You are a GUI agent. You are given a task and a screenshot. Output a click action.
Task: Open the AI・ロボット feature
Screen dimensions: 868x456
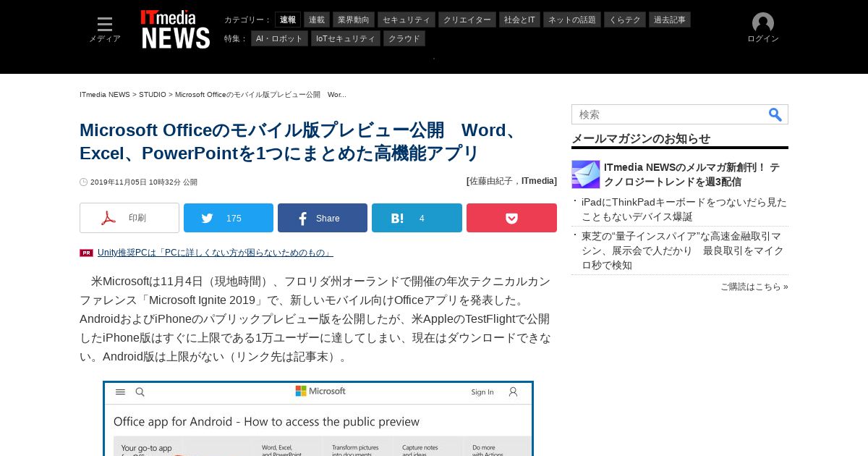click(279, 38)
